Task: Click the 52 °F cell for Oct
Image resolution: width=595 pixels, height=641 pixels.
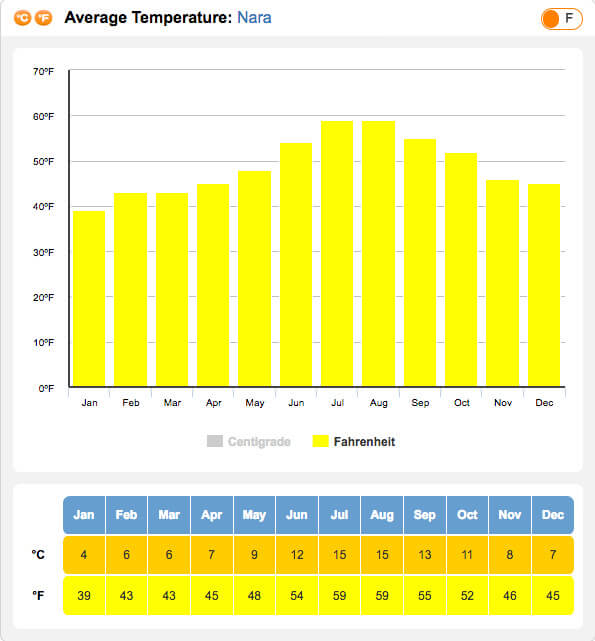Action: point(467,595)
